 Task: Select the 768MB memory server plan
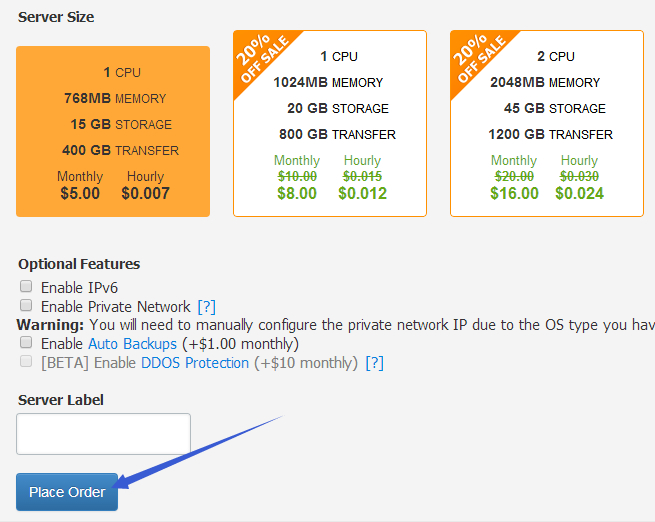113,130
